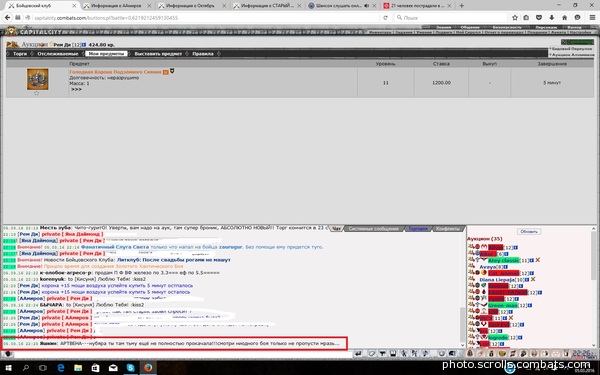Switch to the 'Информация о Октябрь' browser tab

[192, 6]
